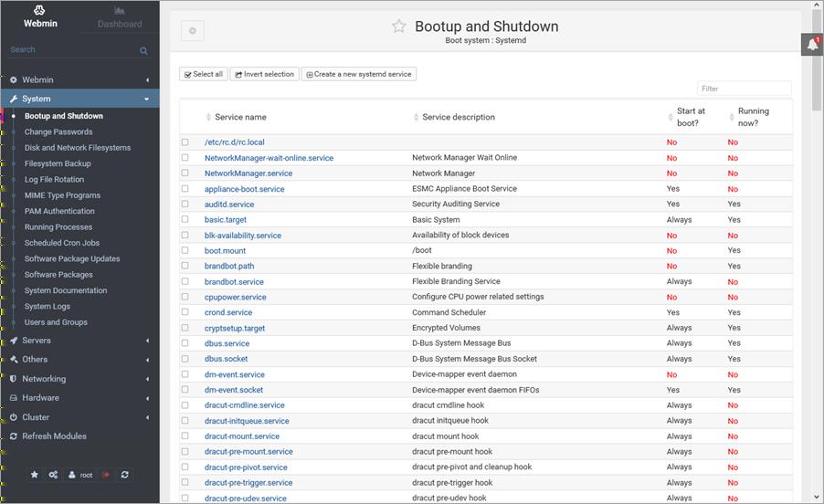Click the Hardware drive icon
This screenshot has height=504, width=824.
pos(14,398)
